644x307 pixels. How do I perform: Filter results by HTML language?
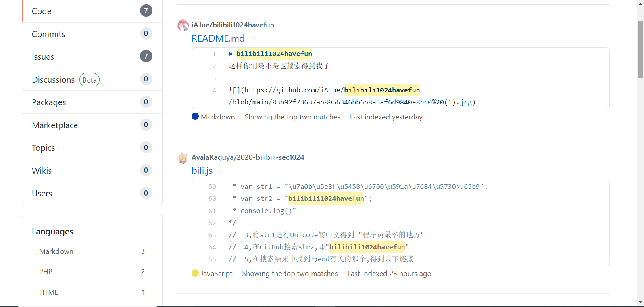pyautogui.click(x=92, y=292)
